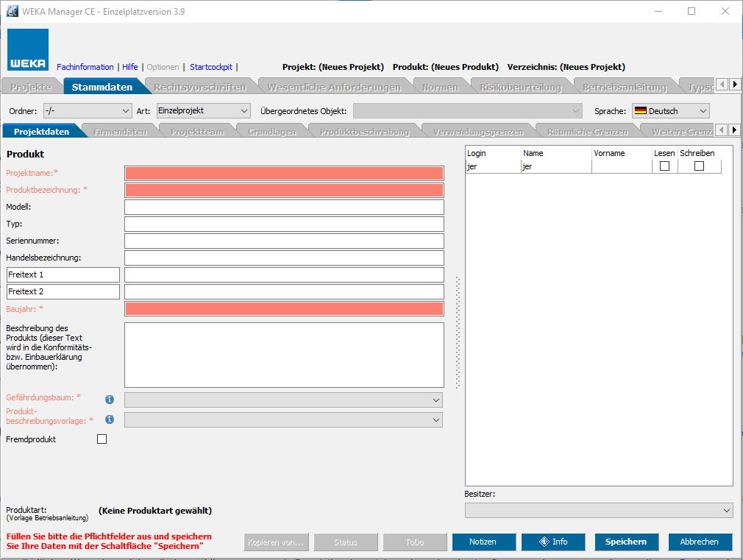The width and height of the screenshot is (743, 560).
Task: Tick the Schreiben checkbox for jer
Action: 699,166
